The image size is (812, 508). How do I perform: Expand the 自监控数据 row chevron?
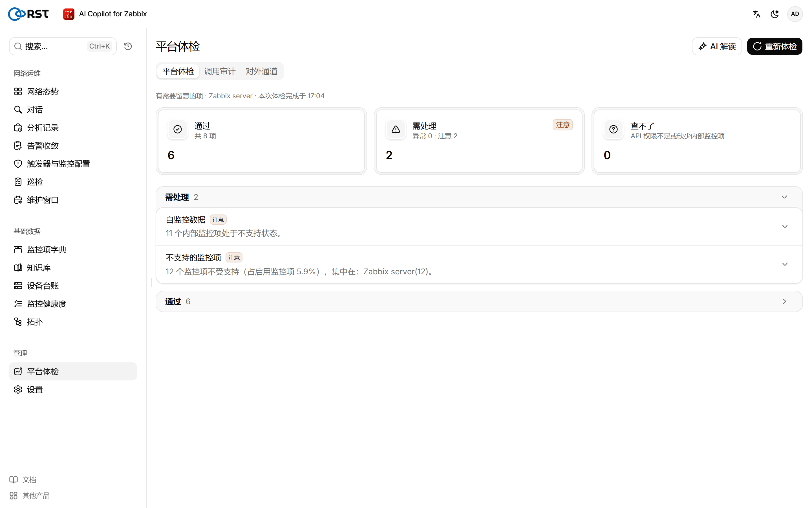[x=785, y=226]
